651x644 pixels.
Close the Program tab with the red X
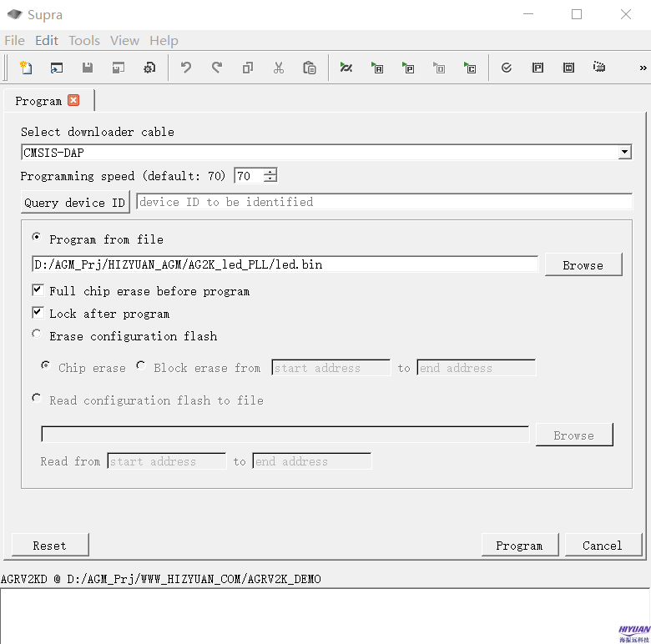pyautogui.click(x=73, y=100)
